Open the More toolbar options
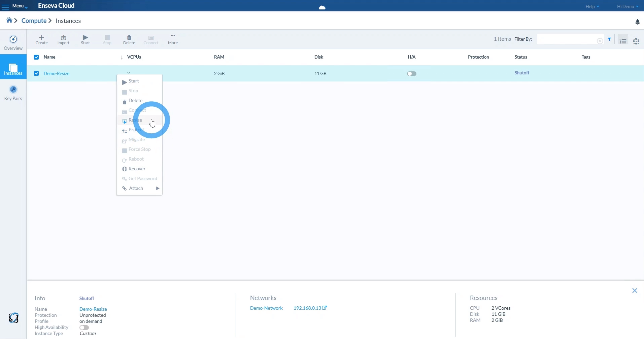 [173, 39]
